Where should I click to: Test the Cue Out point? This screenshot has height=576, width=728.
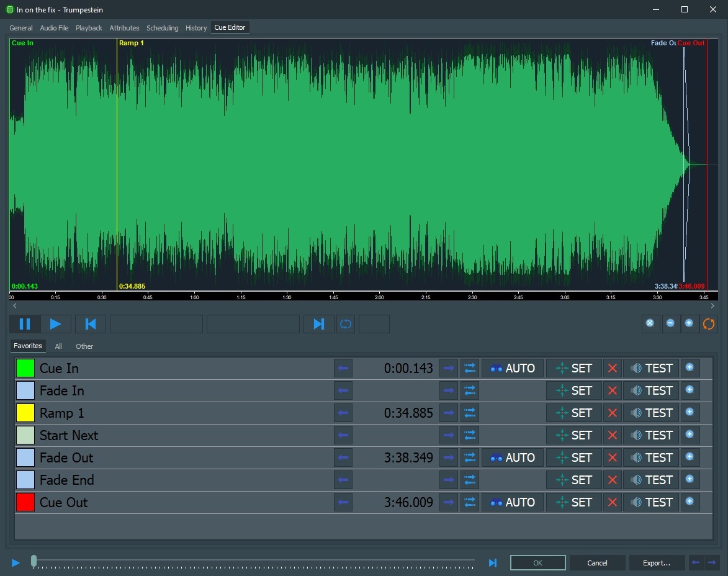point(651,502)
